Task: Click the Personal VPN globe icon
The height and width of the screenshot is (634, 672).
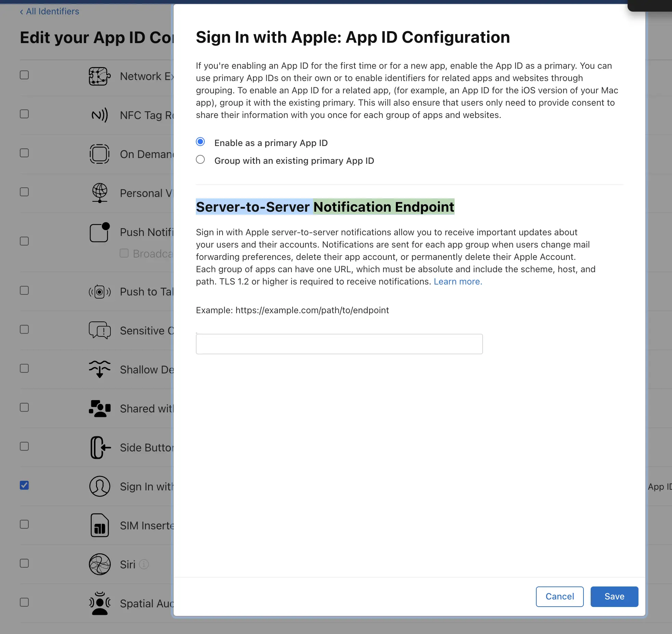Action: (99, 193)
